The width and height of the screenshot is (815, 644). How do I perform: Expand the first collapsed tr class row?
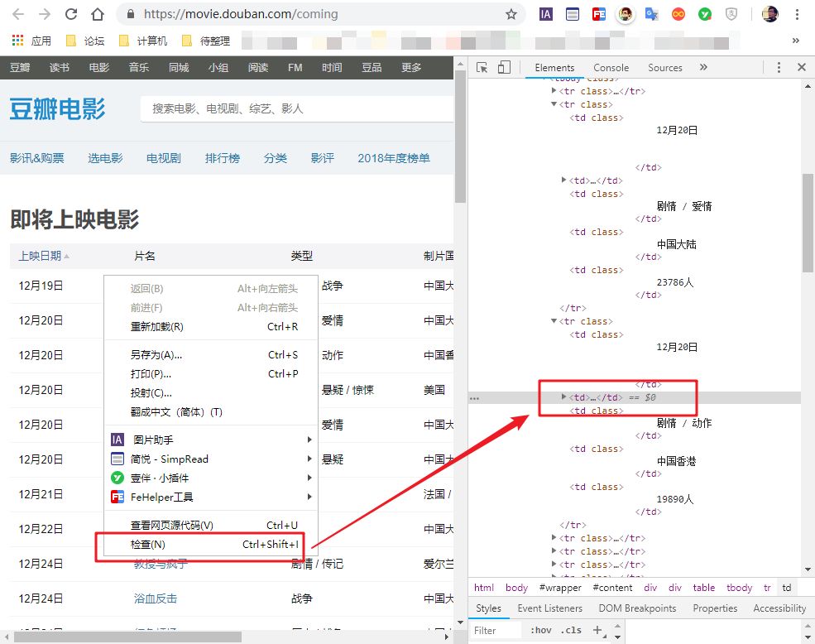[x=554, y=90]
